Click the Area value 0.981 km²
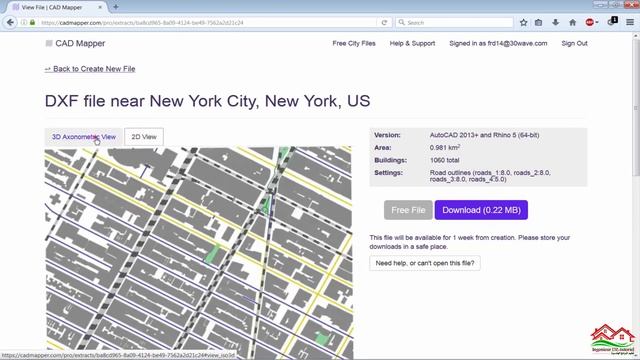Viewport: 640px width, 360px height. pos(445,147)
